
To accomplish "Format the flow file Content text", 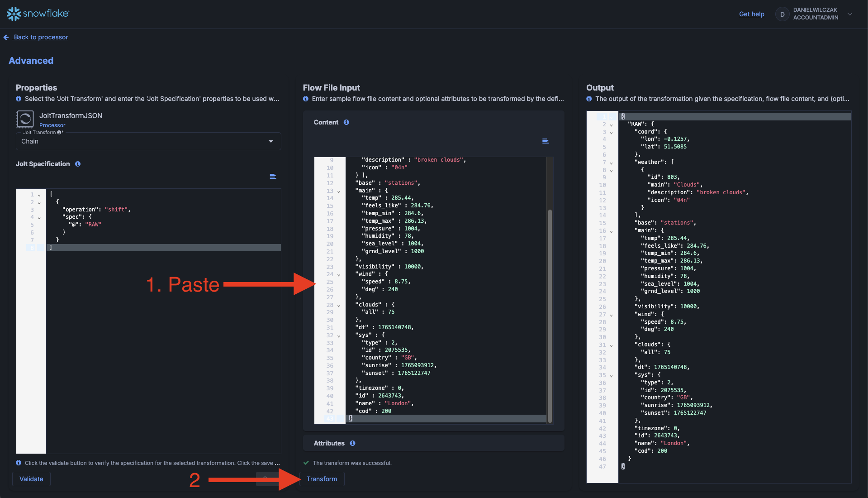I will click(545, 141).
